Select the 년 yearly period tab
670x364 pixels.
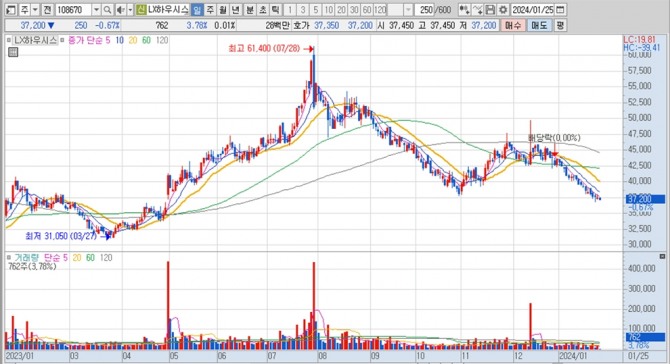pyautogui.click(x=235, y=10)
